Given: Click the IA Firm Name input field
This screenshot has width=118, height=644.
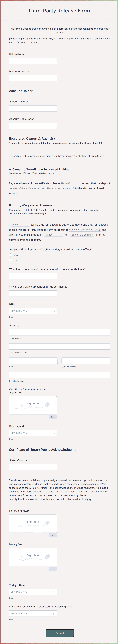Looking at the screenshot, I should click(x=33, y=60).
